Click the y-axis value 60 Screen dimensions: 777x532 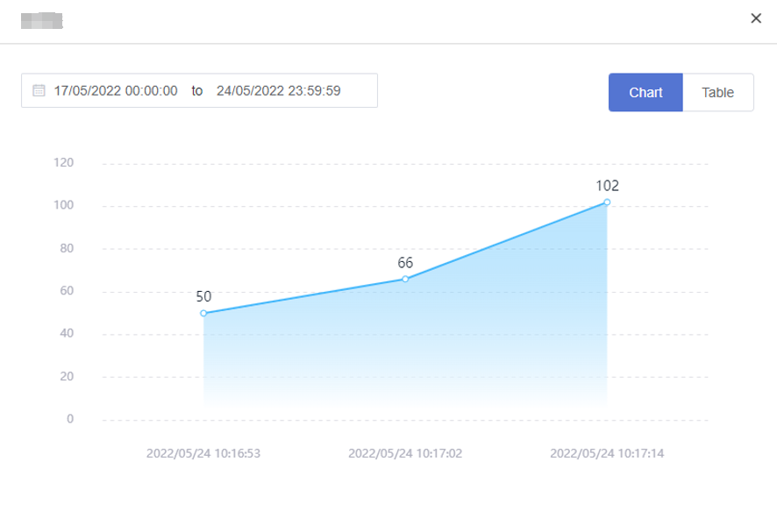pos(67,291)
